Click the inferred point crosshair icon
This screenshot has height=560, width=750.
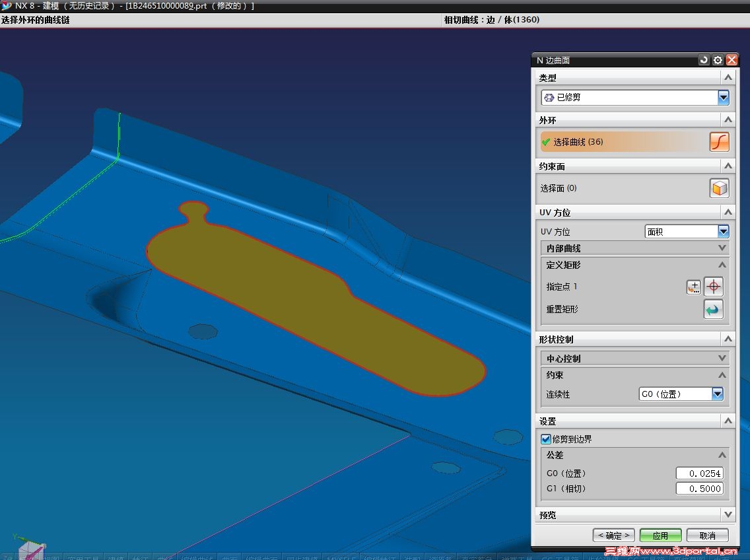[713, 287]
